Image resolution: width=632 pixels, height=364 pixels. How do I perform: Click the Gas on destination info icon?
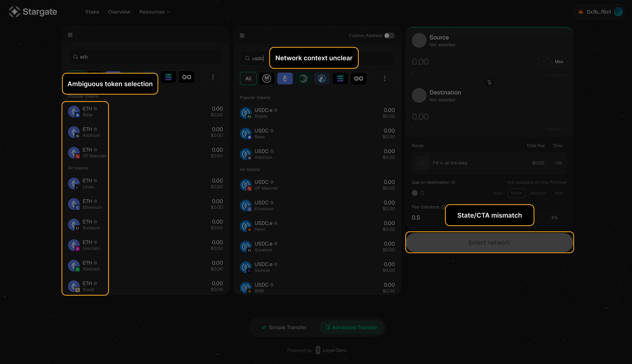[453, 182]
